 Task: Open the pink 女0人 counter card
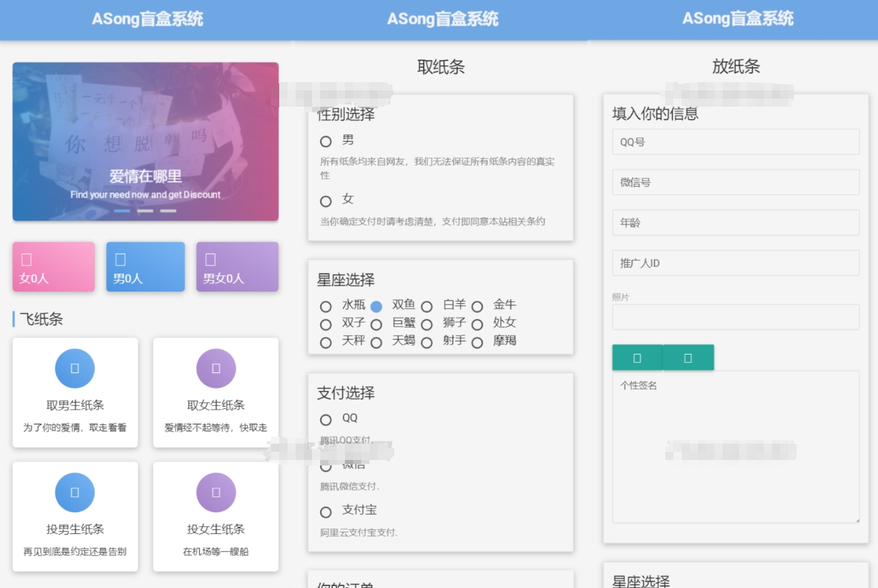point(53,267)
